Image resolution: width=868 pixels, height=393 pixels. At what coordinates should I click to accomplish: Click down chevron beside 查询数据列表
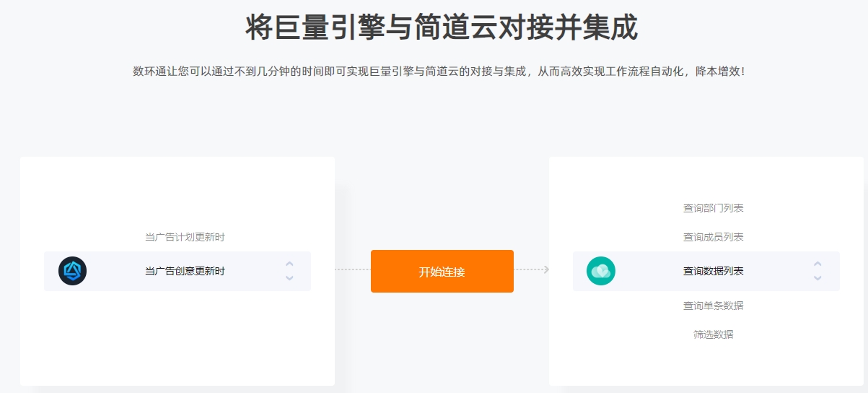pyautogui.click(x=817, y=278)
